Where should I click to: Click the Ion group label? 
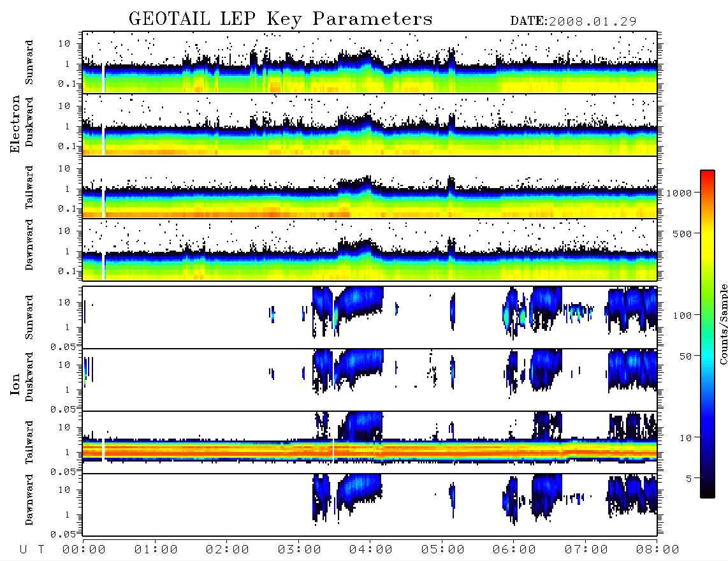click(15, 384)
